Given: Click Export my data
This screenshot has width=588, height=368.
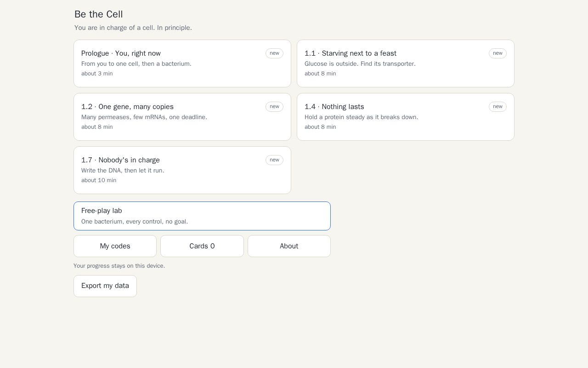Looking at the screenshot, I should 105,286.
